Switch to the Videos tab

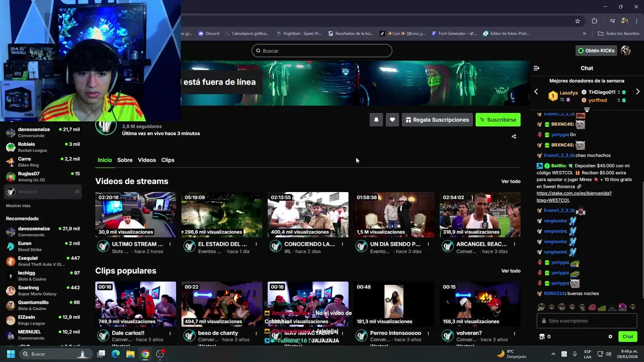pyautogui.click(x=147, y=160)
